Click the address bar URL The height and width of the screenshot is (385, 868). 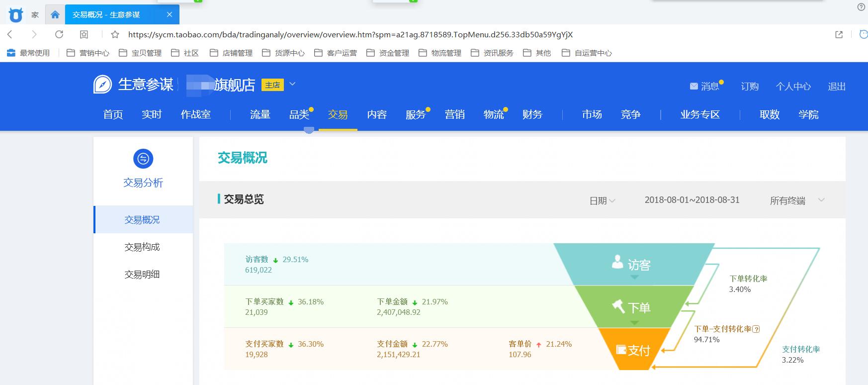point(350,34)
